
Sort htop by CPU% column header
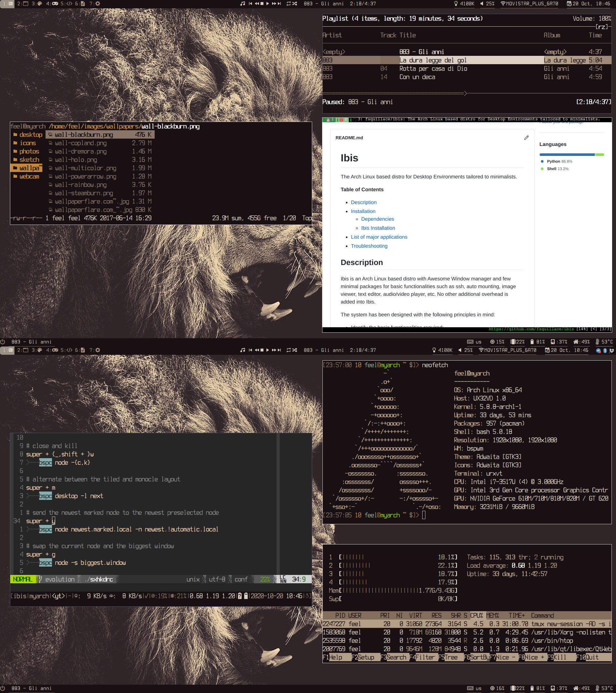point(476,615)
